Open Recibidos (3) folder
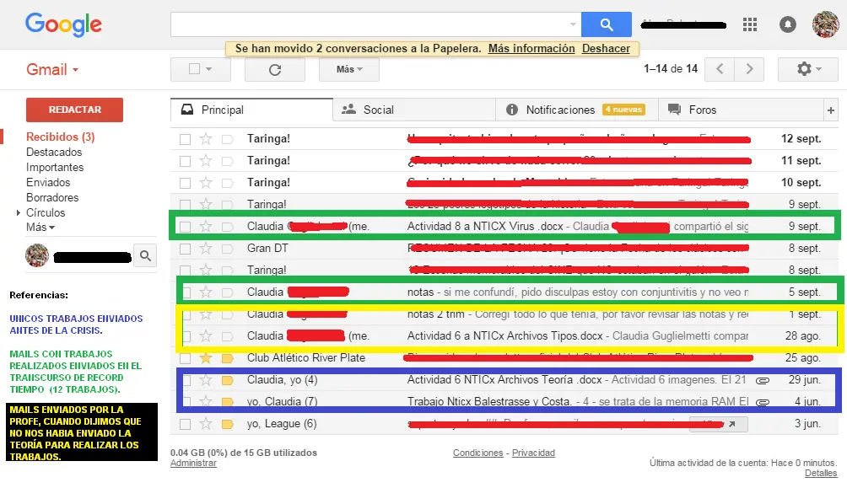Screen dimensions: 847x504 [61, 137]
